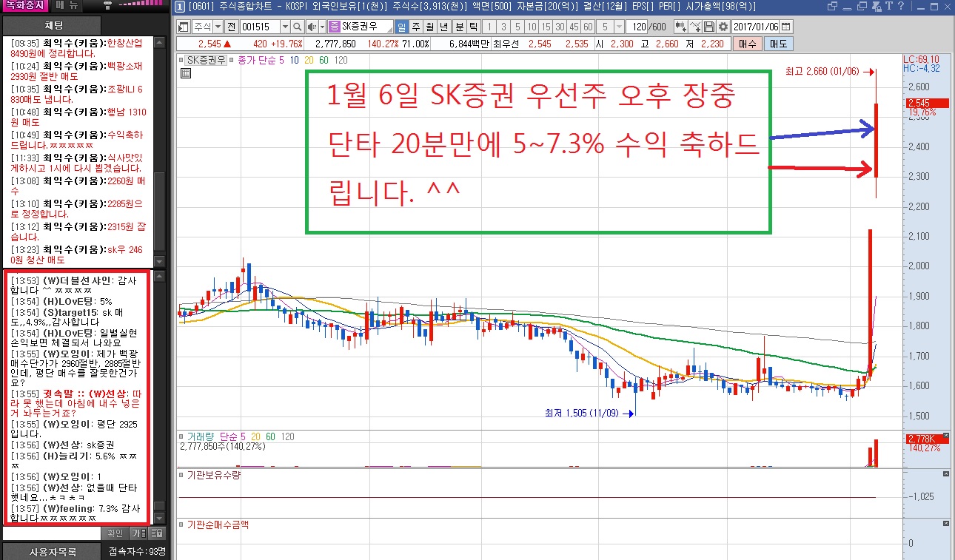Click the purple 증 badge icon

(x=335, y=27)
